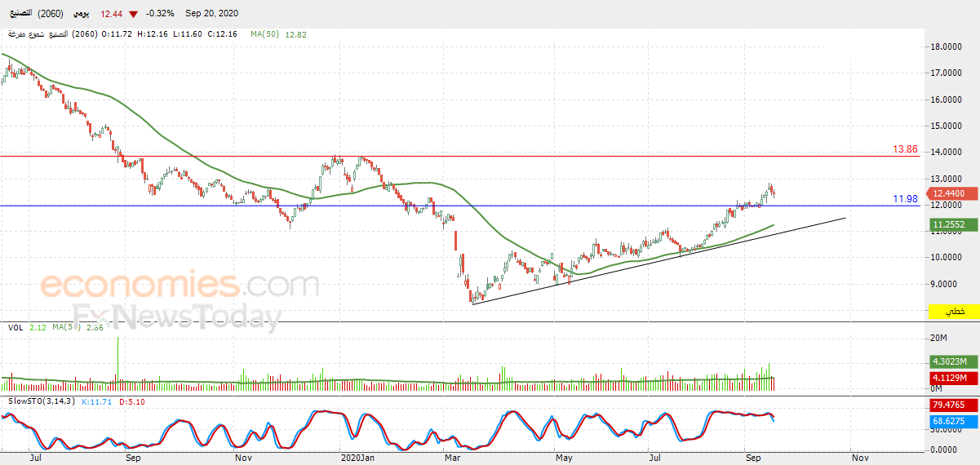This screenshot has width=980, height=465.
Task: Click the economies.com watermark
Action: pyautogui.click(x=180, y=286)
